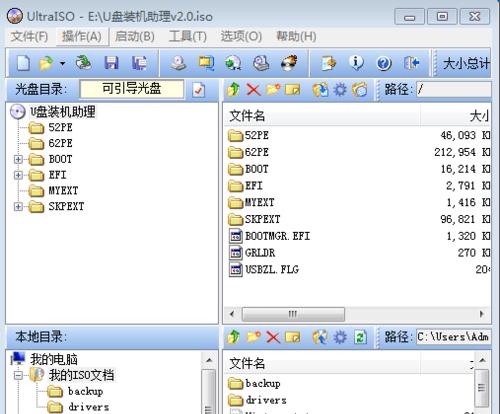Click local path field C:\Users\Adm

point(454,337)
